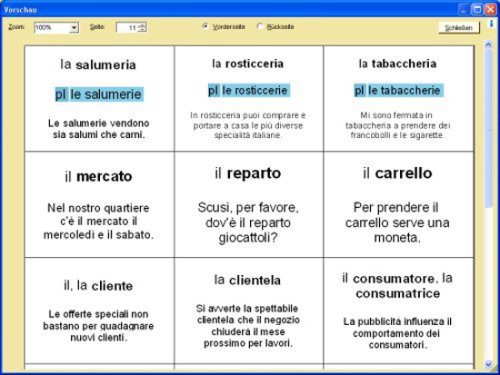Image resolution: width=500 pixels, height=375 pixels.
Task: Click the Vorschau title bar text
Action: (x=20, y=10)
